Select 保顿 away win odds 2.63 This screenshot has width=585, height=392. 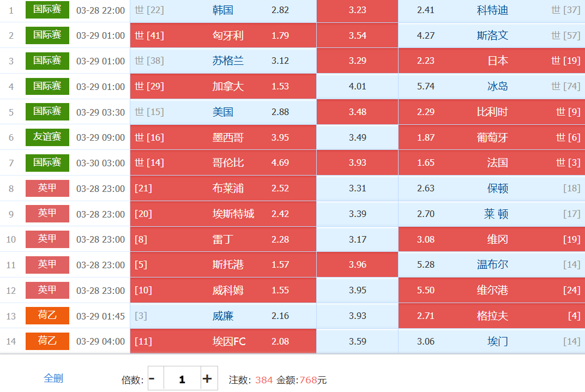tap(491, 188)
